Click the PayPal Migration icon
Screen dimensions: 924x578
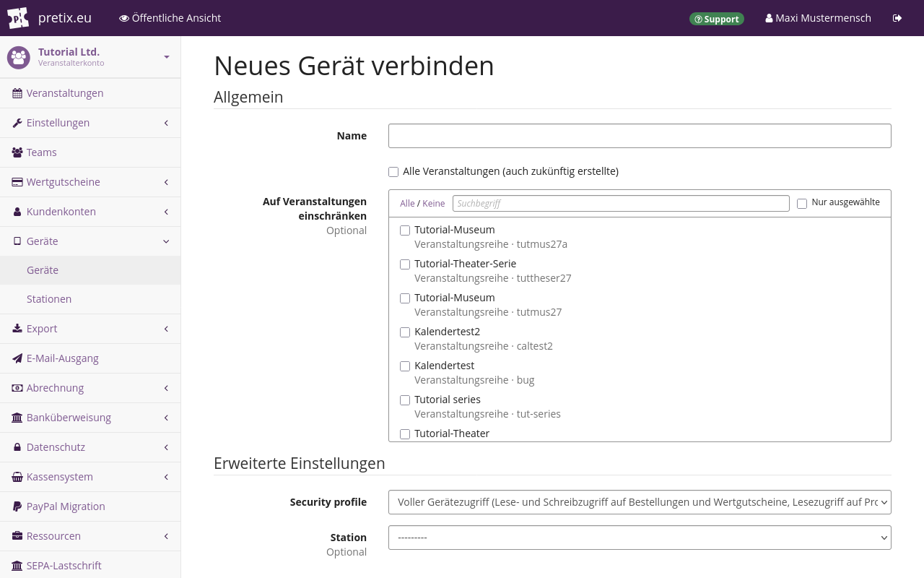[x=17, y=506]
